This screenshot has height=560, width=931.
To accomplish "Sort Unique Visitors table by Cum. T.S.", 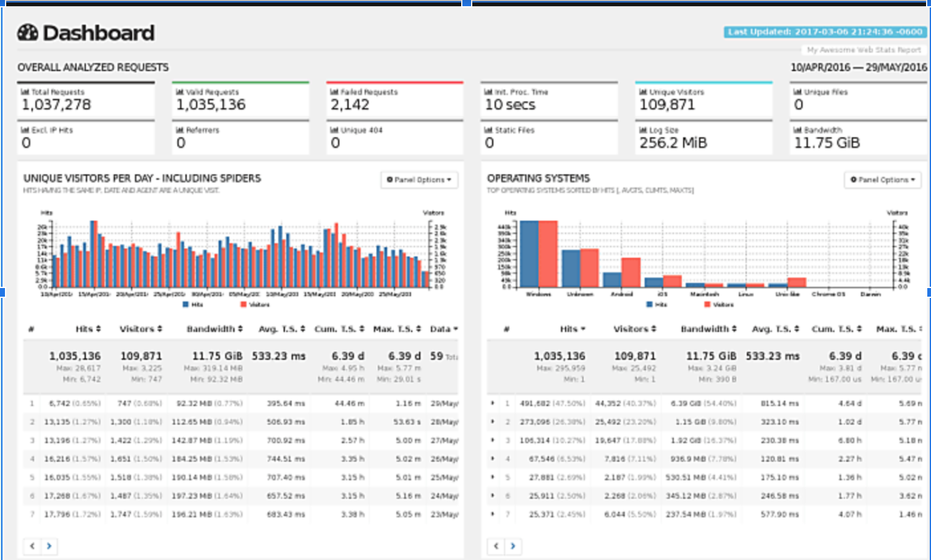I will coord(339,329).
